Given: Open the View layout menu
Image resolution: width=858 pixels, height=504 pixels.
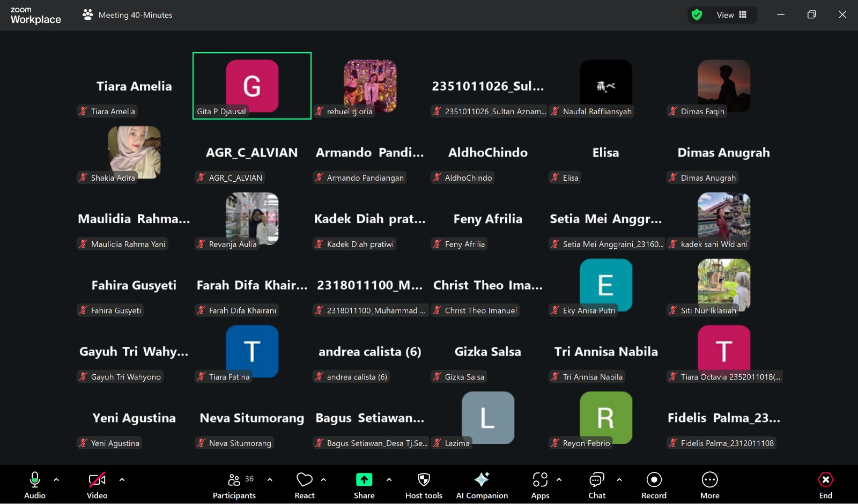Looking at the screenshot, I should pyautogui.click(x=731, y=15).
